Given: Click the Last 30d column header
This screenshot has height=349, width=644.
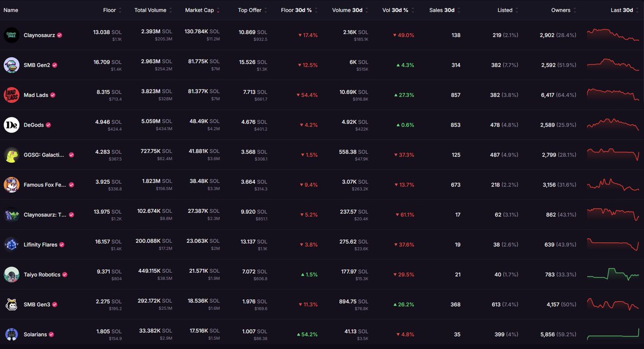Looking at the screenshot, I should (x=622, y=10).
